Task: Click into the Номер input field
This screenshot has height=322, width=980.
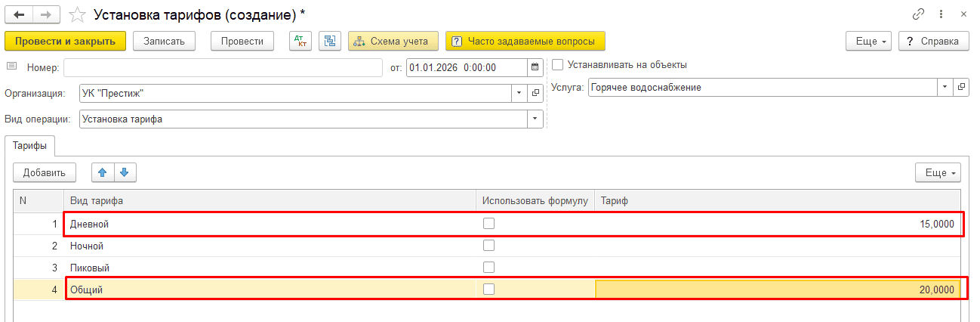Action: pos(223,67)
